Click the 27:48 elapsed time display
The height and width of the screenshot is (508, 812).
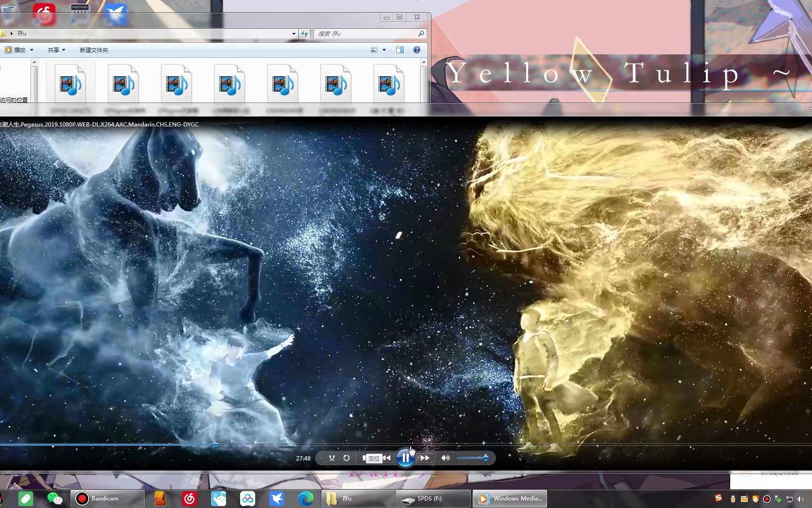click(x=303, y=458)
